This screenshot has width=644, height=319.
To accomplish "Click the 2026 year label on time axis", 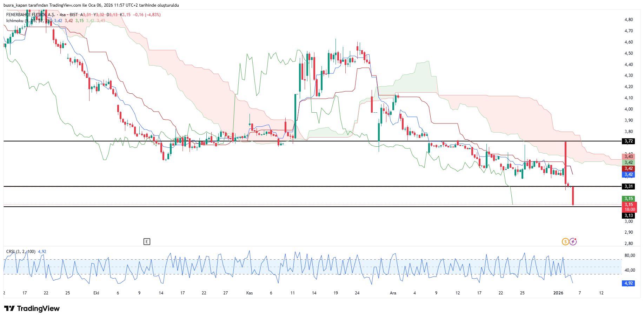I will pos(558,293).
